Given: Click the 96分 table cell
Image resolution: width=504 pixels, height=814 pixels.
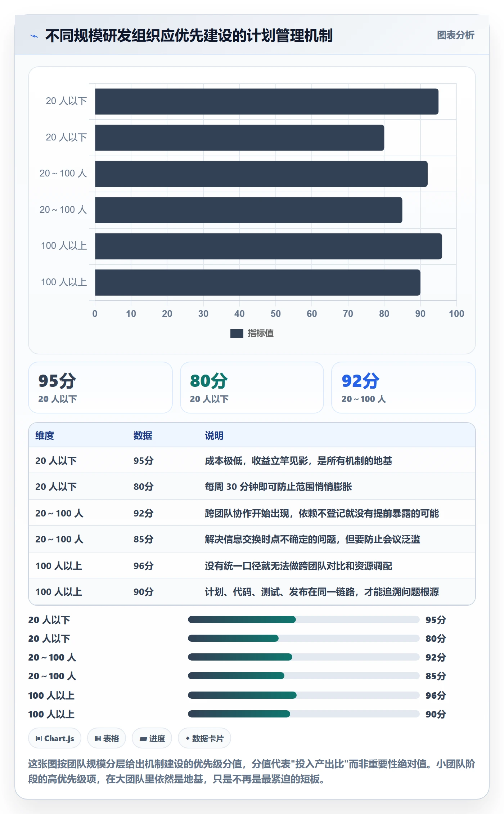Looking at the screenshot, I should pyautogui.click(x=144, y=566).
